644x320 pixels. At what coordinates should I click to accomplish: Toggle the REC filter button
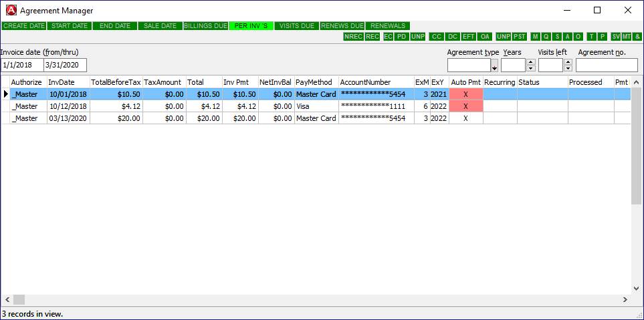point(372,37)
